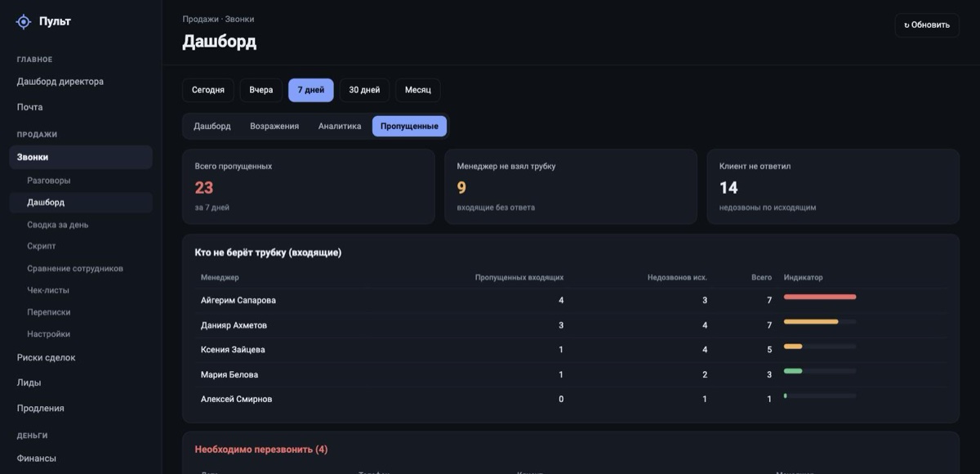This screenshot has height=474, width=980.
Task: Click the Всего пропущенных card value 23
Action: tap(204, 187)
